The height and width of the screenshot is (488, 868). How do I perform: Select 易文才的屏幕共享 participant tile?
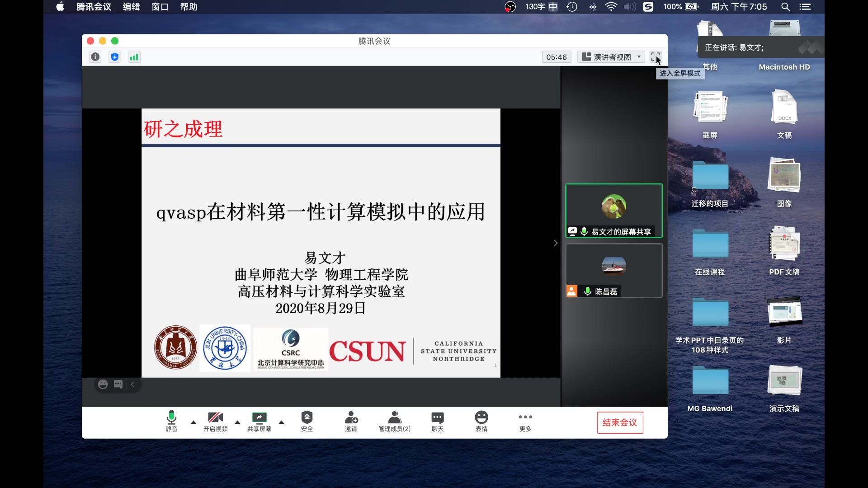(614, 211)
